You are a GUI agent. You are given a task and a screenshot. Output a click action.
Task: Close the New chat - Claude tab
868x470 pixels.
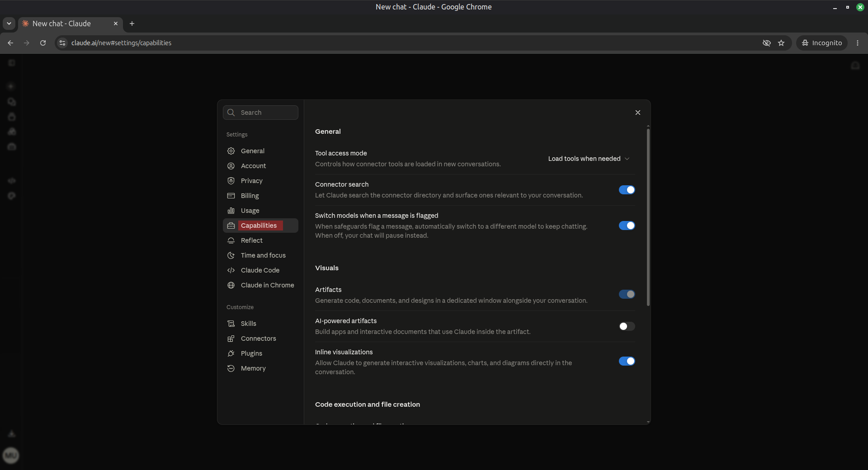click(x=116, y=23)
